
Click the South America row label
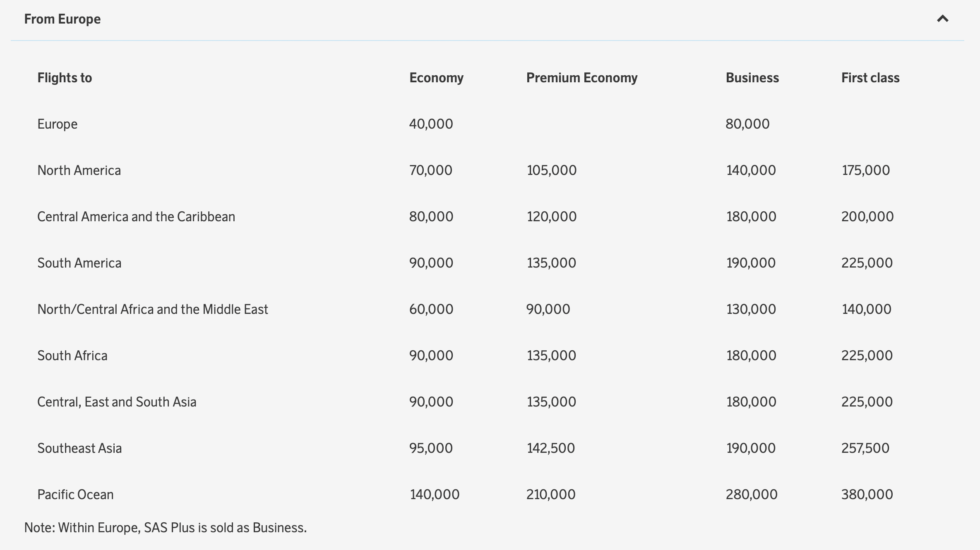[79, 263]
